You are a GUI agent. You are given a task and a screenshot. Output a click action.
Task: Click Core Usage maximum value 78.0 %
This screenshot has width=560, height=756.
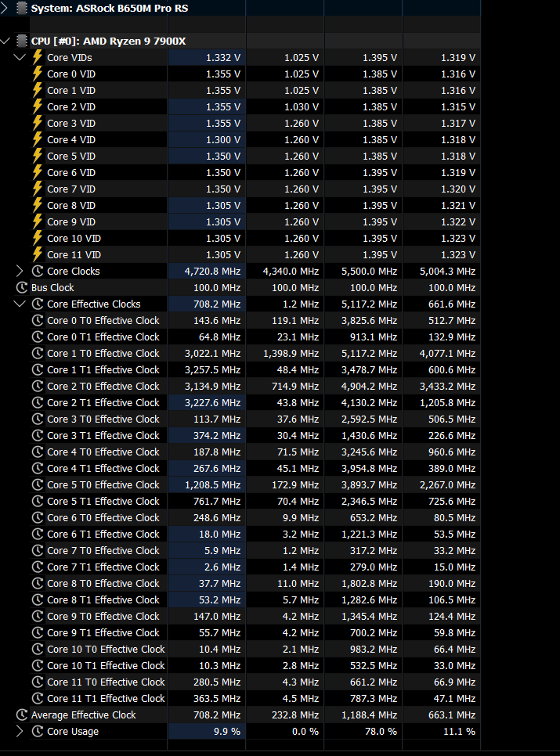coord(381,731)
